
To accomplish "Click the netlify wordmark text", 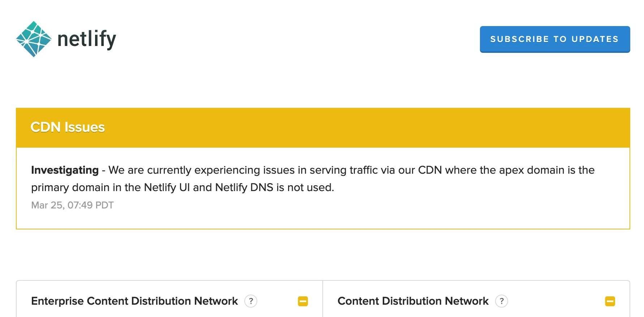I will click(x=87, y=39).
